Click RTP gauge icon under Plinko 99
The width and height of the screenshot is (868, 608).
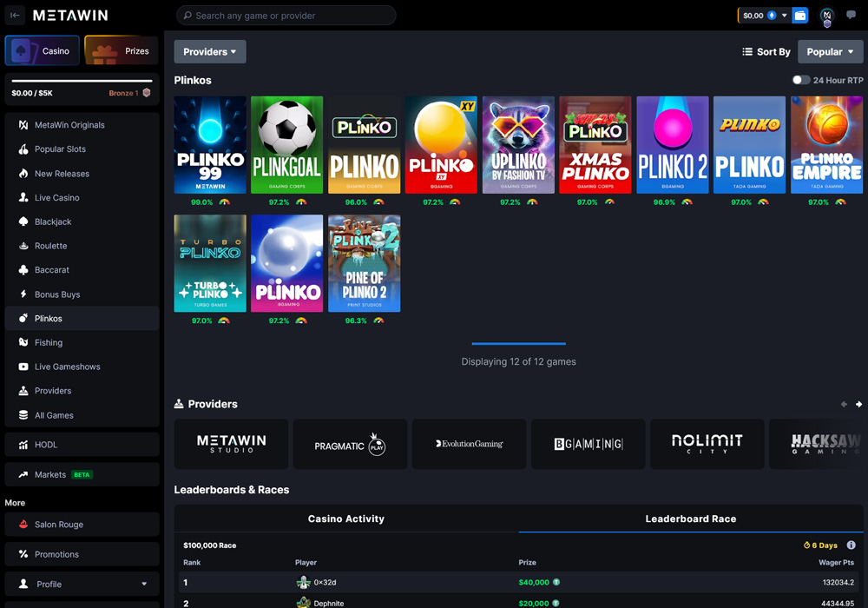pos(224,202)
